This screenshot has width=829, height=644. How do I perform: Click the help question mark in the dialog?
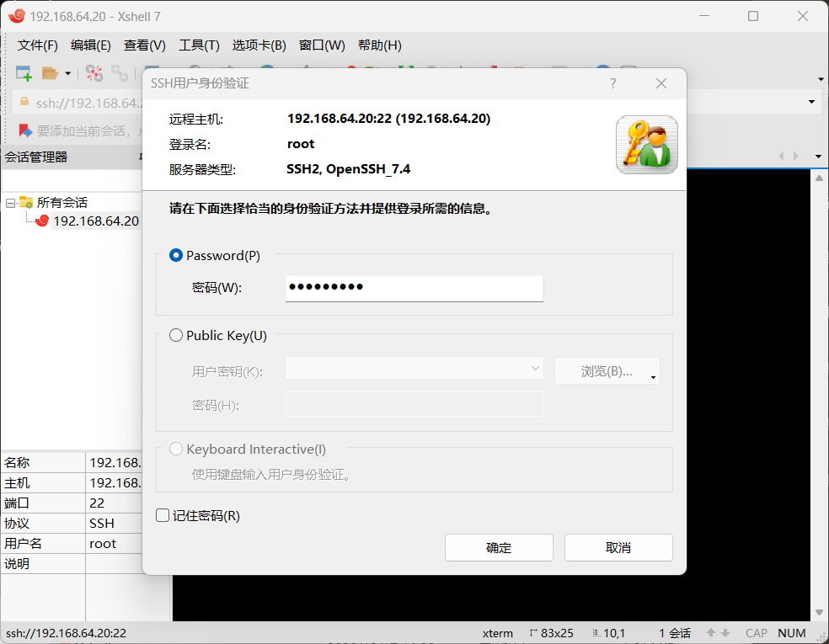click(612, 83)
